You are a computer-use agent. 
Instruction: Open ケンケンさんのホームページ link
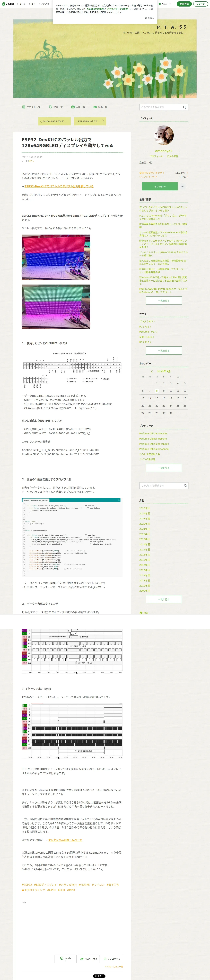[x=65, y=840]
